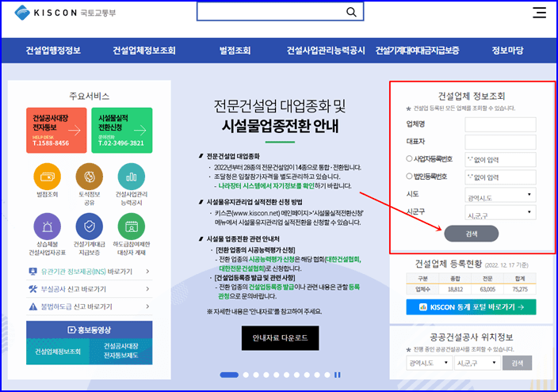This screenshot has width=558, height=392.
Task: Click KISCON 통계 포털 바로가기 button
Action: tap(471, 307)
